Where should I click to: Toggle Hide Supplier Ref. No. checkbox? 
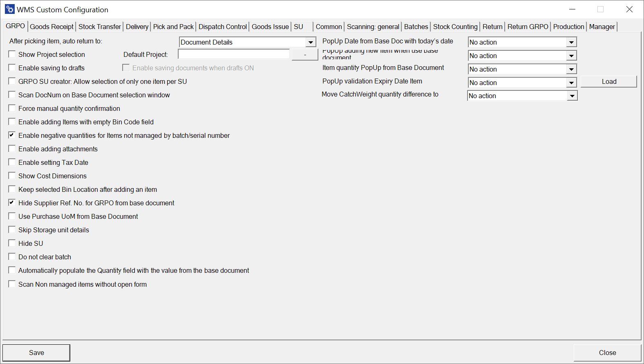[x=12, y=203]
